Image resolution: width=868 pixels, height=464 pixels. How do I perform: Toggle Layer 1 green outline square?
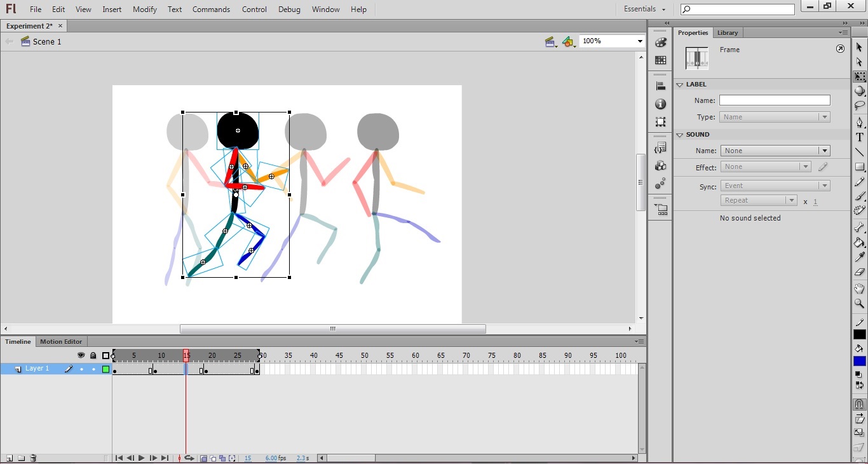[105, 369]
